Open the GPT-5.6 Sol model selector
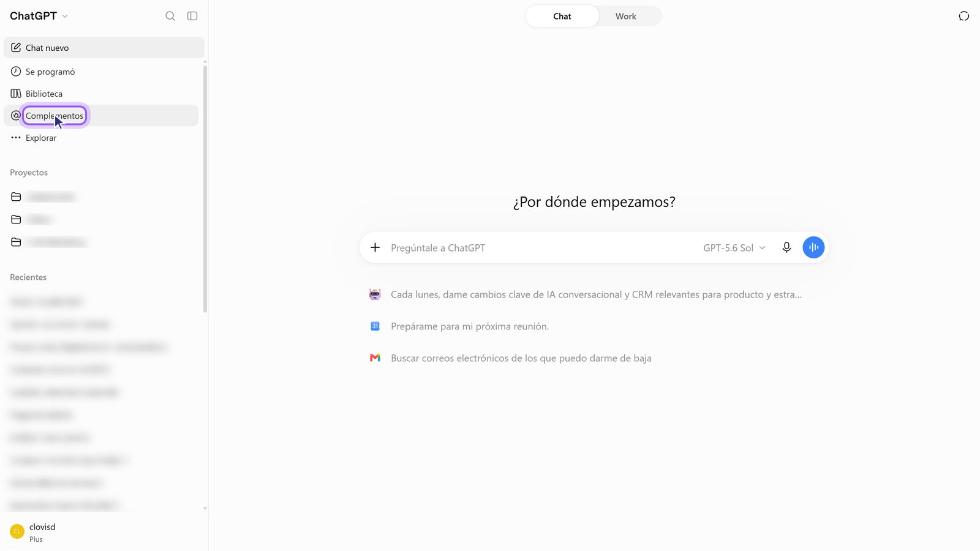The image size is (980, 551). click(734, 248)
